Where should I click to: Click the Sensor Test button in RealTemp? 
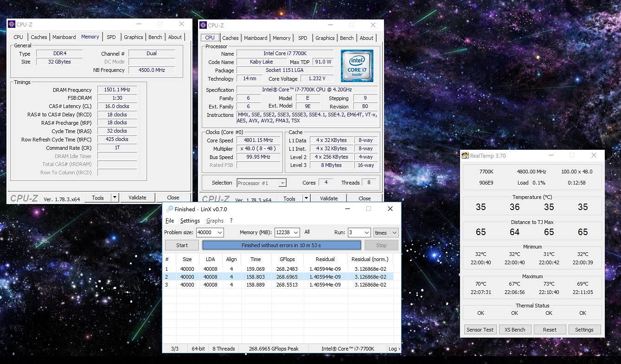tap(480, 330)
